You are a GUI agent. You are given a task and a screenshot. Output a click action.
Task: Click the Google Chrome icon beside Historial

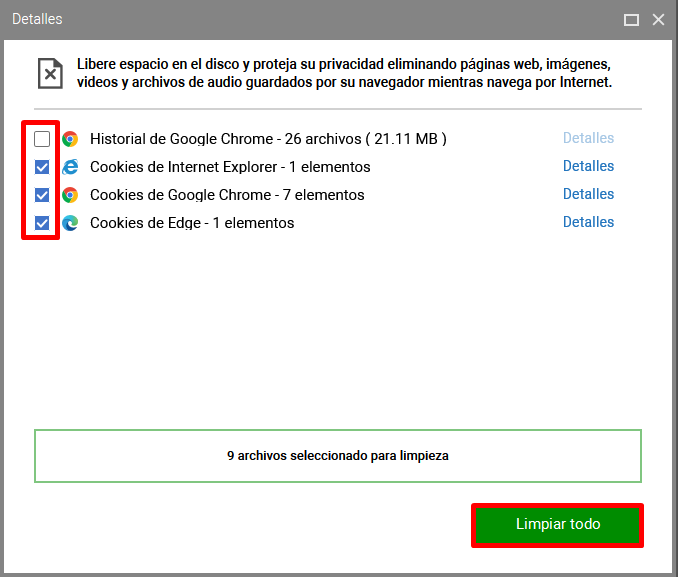[x=70, y=139]
